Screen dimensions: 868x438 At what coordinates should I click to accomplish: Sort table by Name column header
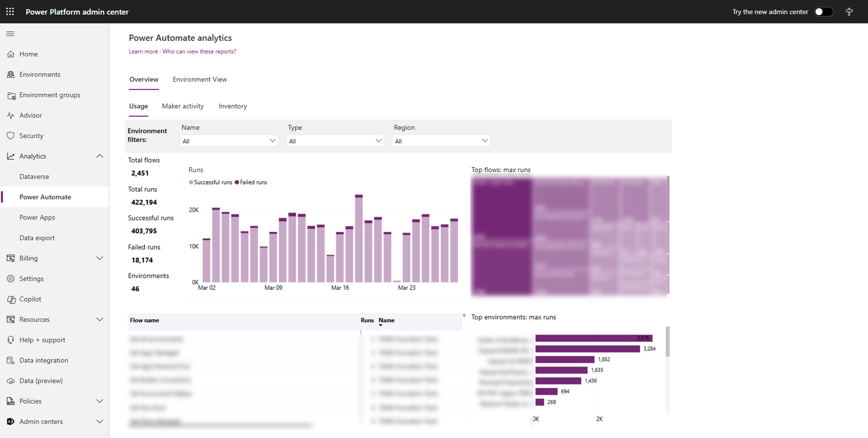click(386, 320)
